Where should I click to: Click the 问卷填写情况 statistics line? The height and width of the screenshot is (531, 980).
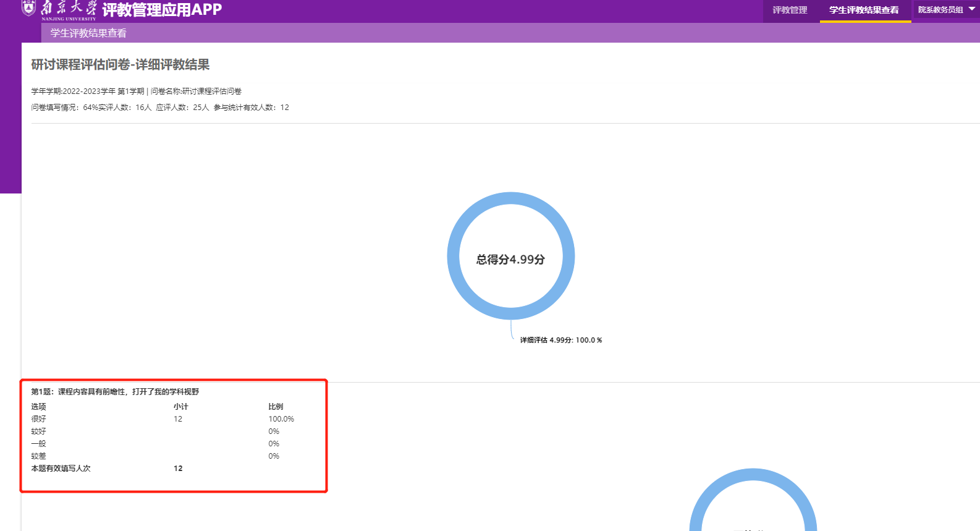160,107
